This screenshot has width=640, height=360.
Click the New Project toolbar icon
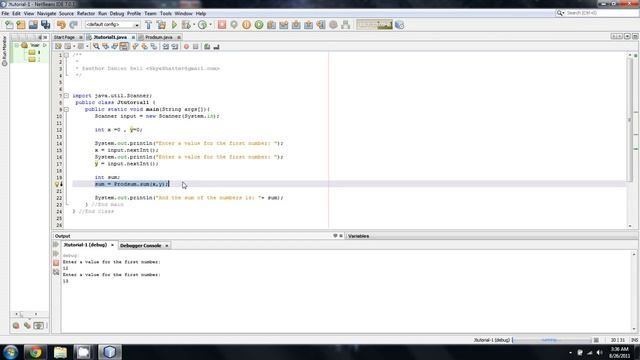point(21,25)
